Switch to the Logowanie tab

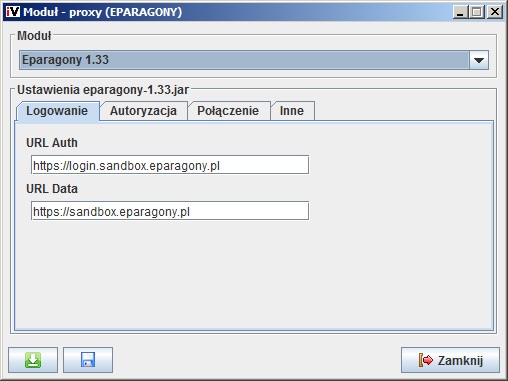click(57, 111)
